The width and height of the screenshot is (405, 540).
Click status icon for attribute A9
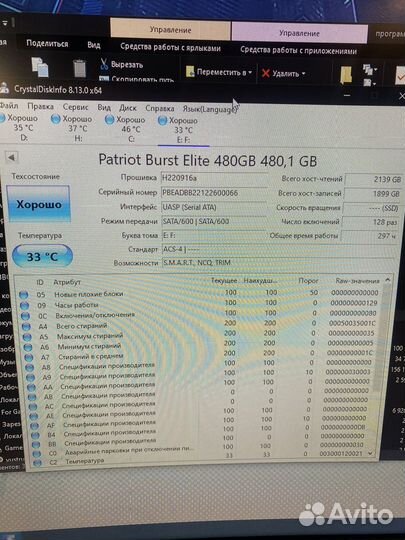coord(31,378)
